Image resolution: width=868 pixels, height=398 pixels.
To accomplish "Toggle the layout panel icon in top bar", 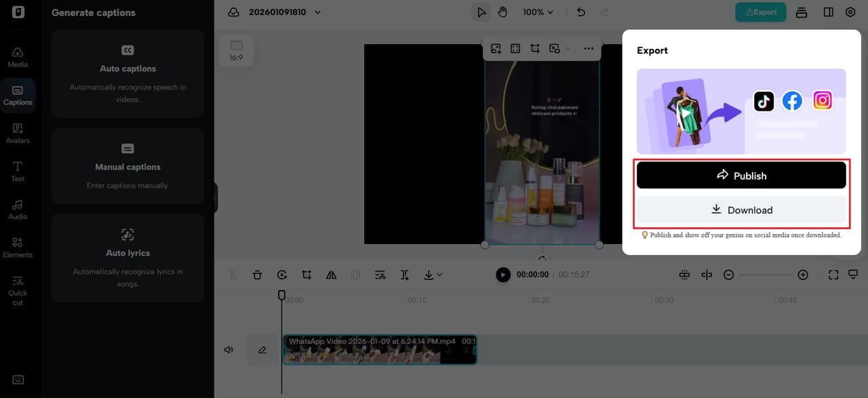I will click(828, 12).
